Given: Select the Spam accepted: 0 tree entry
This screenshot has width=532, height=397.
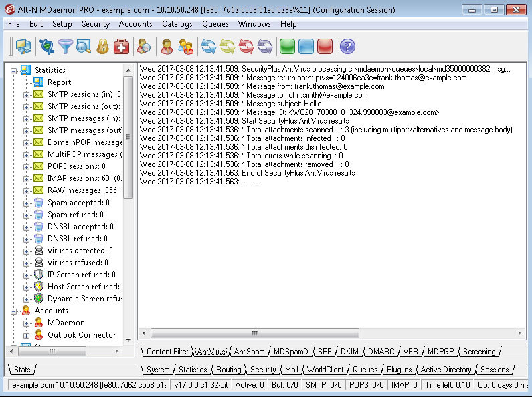Looking at the screenshot, I should (78, 203).
